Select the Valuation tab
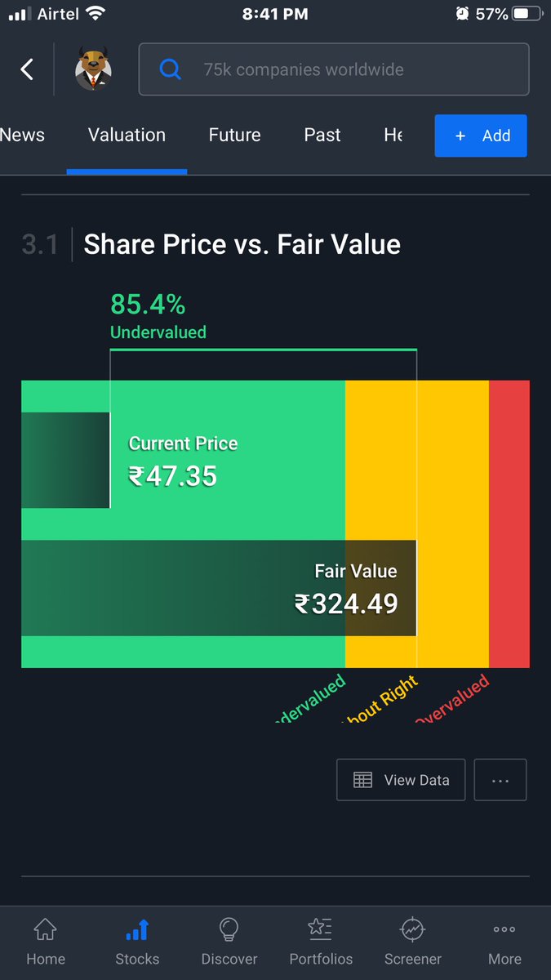Image resolution: width=551 pixels, height=980 pixels. coord(127,135)
